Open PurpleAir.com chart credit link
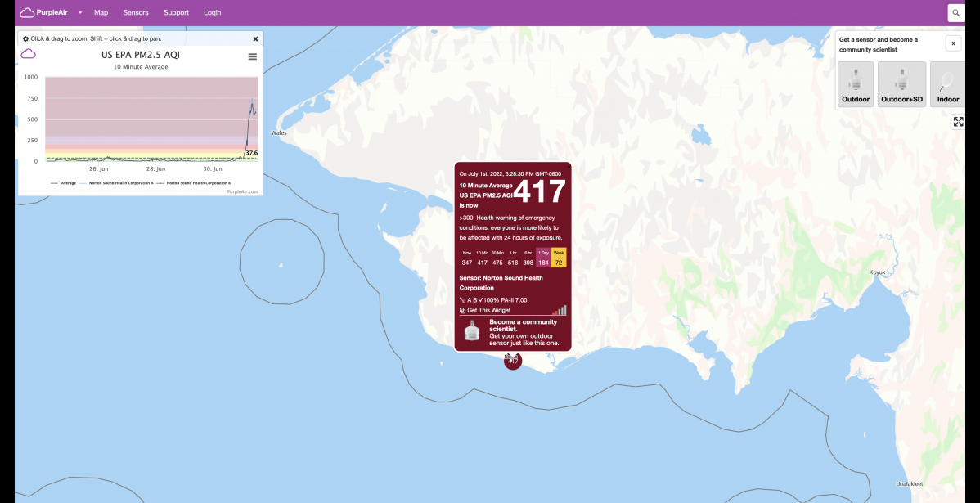 pyautogui.click(x=242, y=192)
